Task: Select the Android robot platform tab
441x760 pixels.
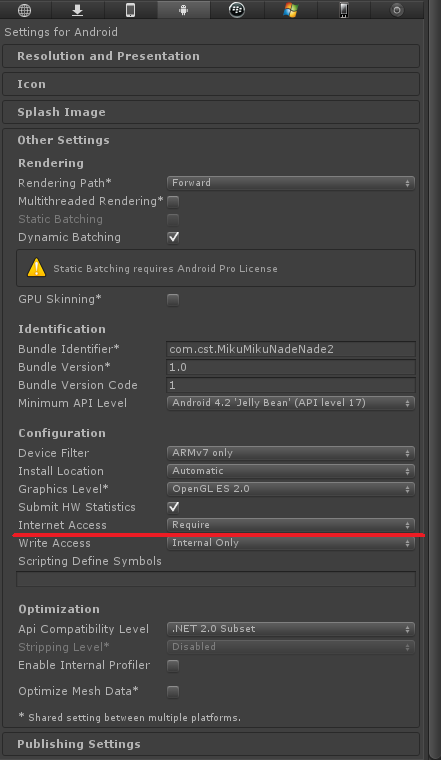Action: [x=184, y=10]
